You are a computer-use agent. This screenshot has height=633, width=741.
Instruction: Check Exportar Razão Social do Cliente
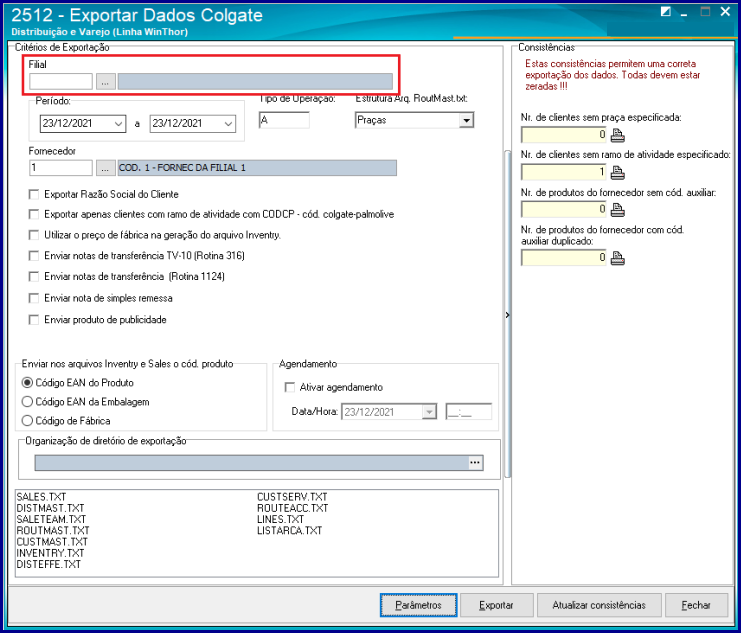pos(34,194)
